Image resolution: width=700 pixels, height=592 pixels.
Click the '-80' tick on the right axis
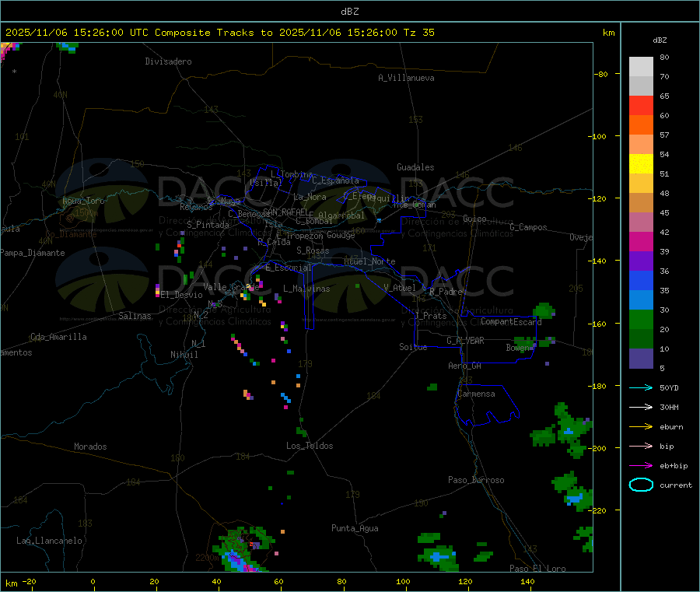[600, 74]
